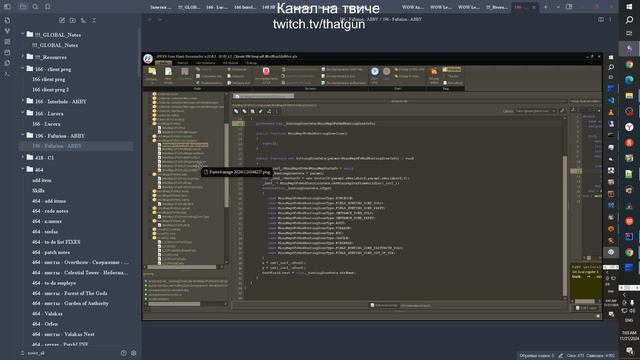Toggle the right sidebar in Obsidian
Viewport: 640px width, 360px height.
[569, 7]
